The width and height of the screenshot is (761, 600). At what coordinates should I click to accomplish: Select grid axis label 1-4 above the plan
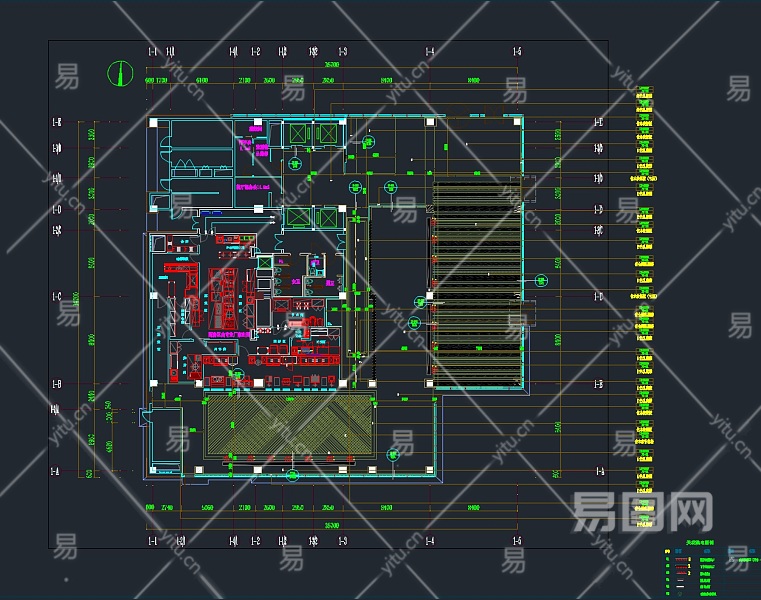tap(430, 51)
